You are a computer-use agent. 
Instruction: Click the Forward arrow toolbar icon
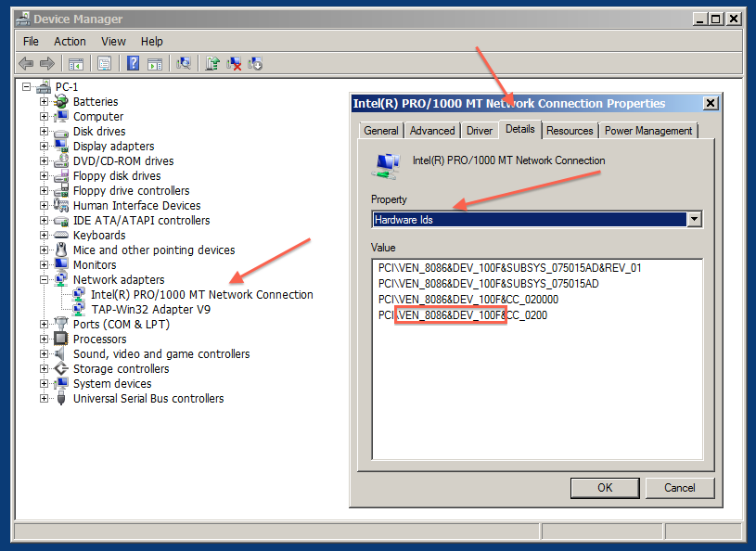(x=47, y=63)
